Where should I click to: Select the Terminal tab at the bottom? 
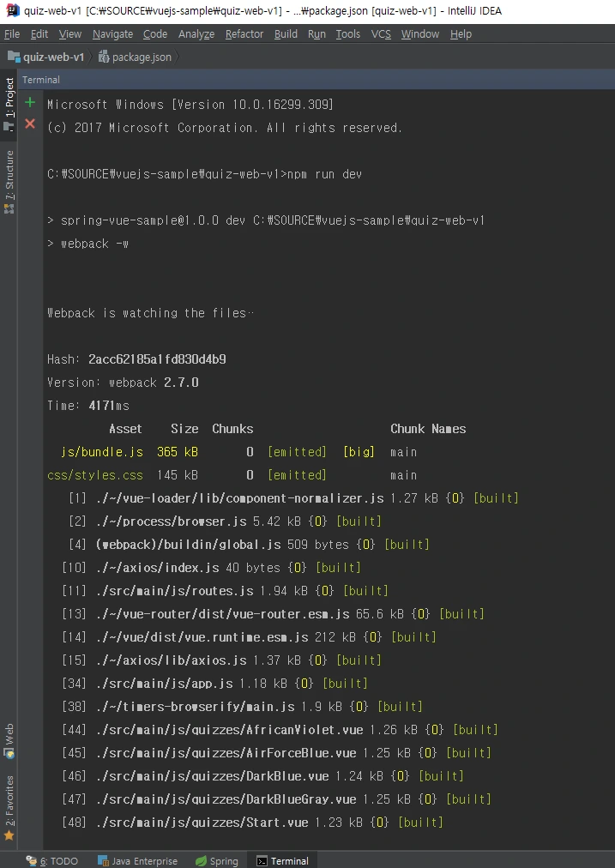[282, 861]
